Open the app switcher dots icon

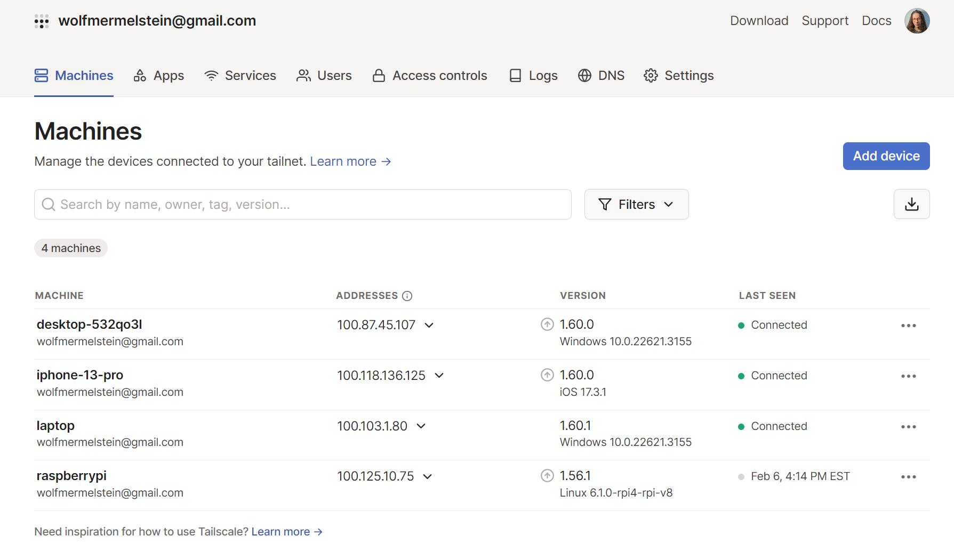pos(42,21)
